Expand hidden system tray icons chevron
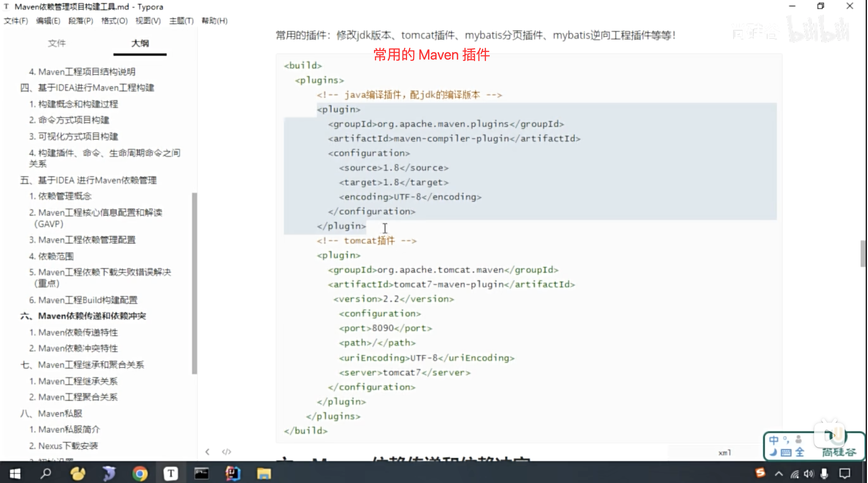868x483 pixels. (779, 474)
